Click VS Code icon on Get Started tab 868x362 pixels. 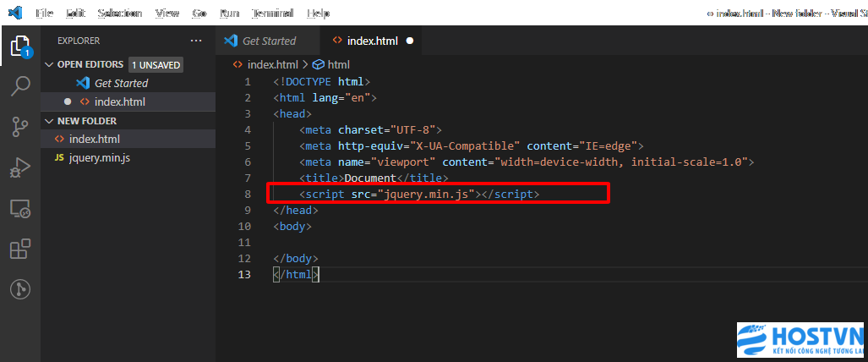coord(231,41)
